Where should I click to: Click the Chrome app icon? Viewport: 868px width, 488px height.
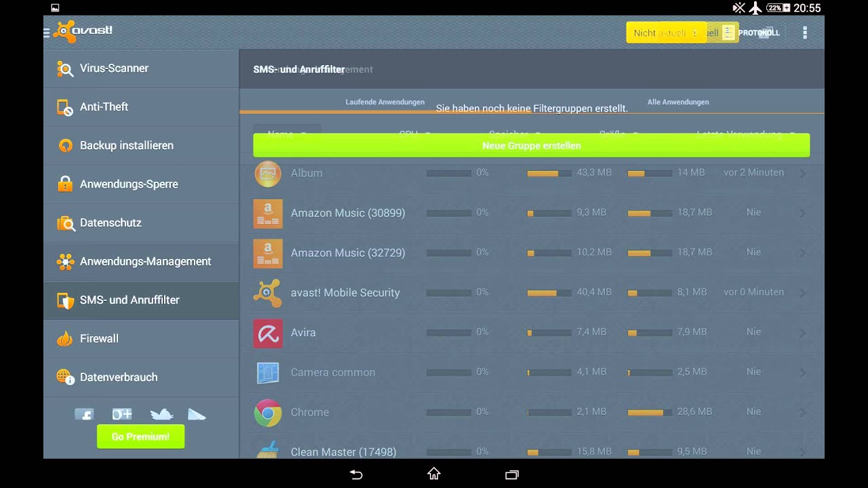pos(268,412)
